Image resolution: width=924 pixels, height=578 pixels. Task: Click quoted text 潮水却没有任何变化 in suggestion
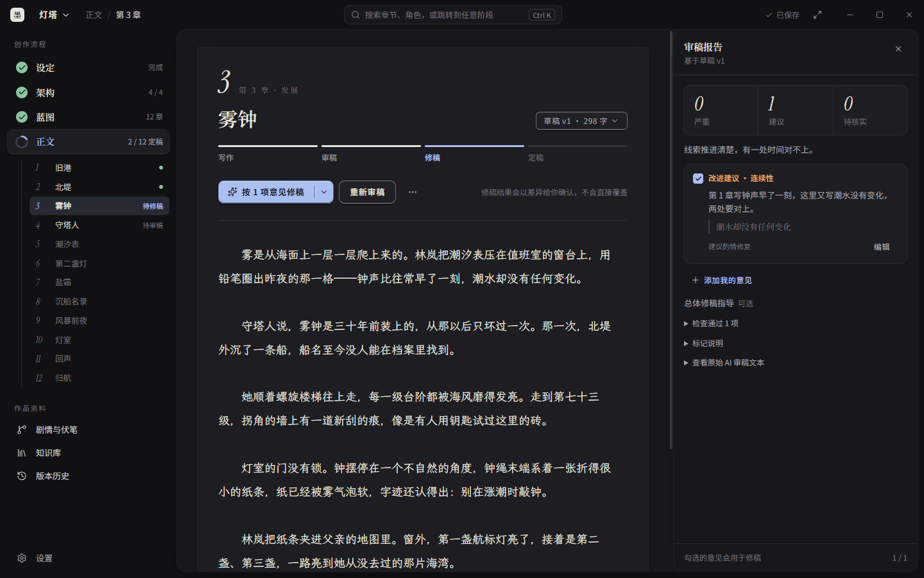coord(753,227)
